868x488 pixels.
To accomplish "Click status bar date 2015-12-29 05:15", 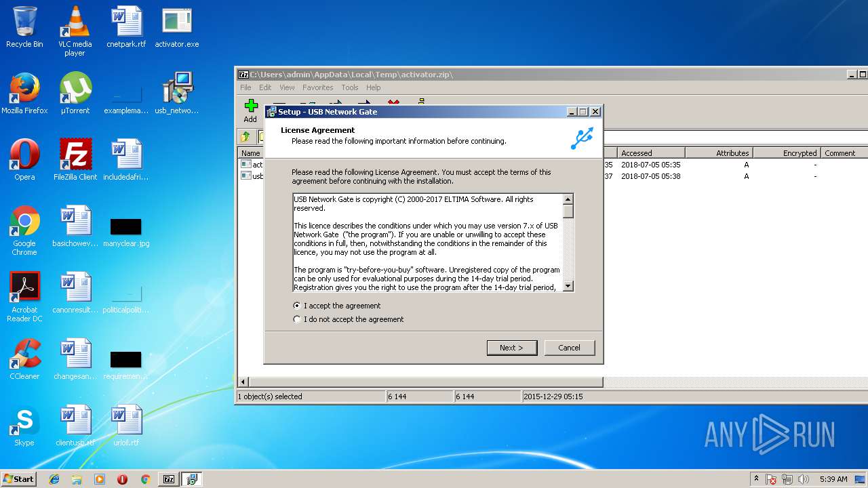I will click(553, 396).
